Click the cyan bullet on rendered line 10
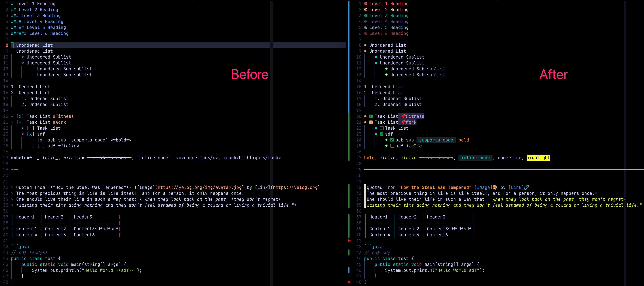Image resolution: width=644 pixels, height=286 pixels. (376, 57)
